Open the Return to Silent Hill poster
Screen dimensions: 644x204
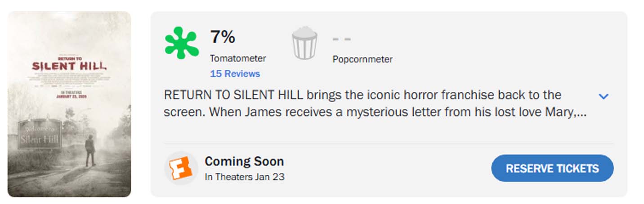pyautogui.click(x=69, y=104)
